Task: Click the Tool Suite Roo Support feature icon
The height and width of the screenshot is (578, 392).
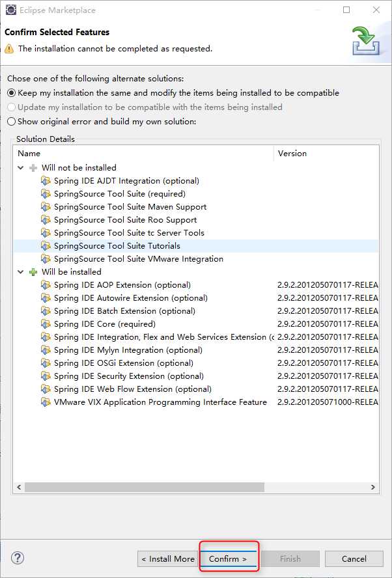Action: [x=46, y=220]
